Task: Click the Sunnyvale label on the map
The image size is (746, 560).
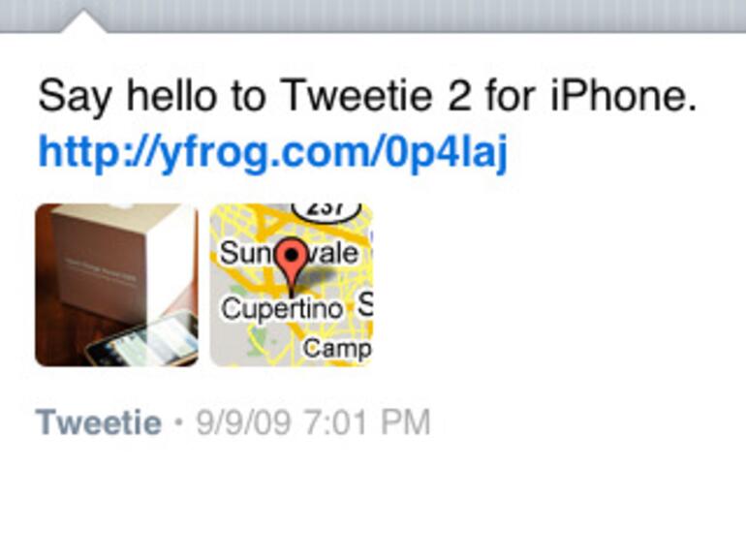Action: tap(289, 253)
